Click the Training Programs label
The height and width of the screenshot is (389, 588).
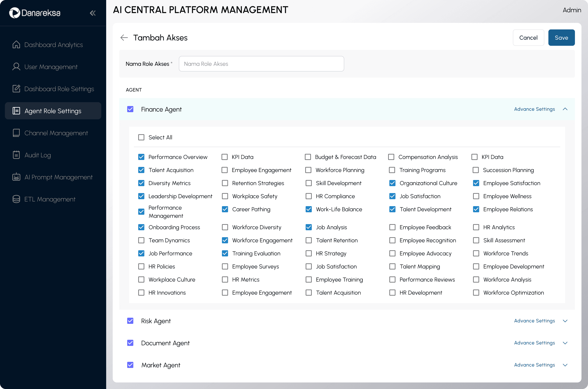point(422,170)
